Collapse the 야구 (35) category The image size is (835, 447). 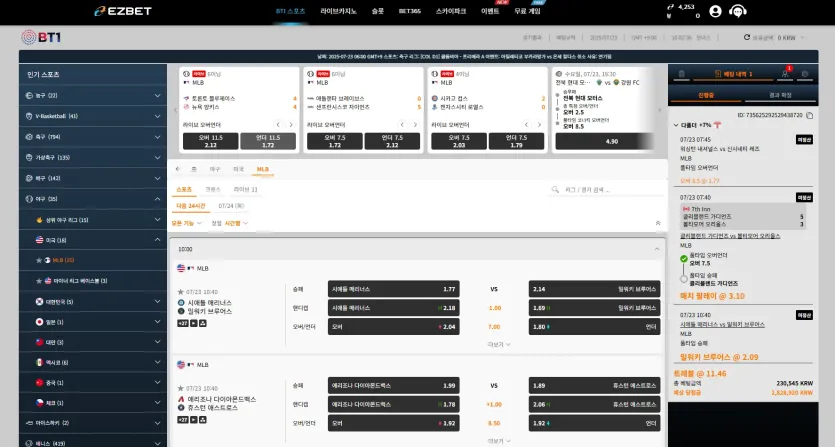(x=93, y=199)
